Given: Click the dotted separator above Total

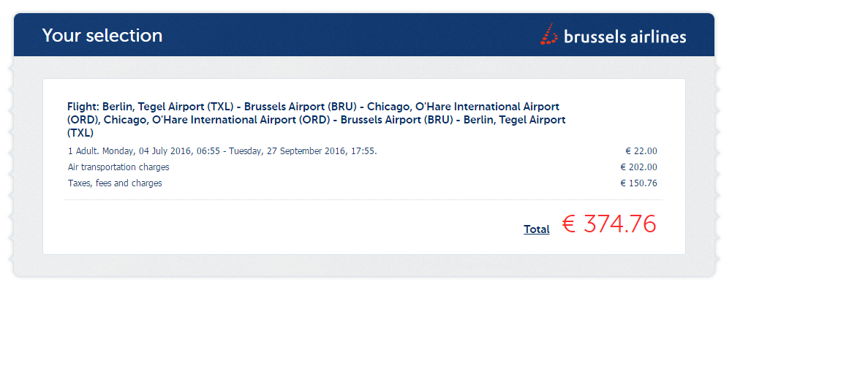Looking at the screenshot, I should tap(363, 199).
